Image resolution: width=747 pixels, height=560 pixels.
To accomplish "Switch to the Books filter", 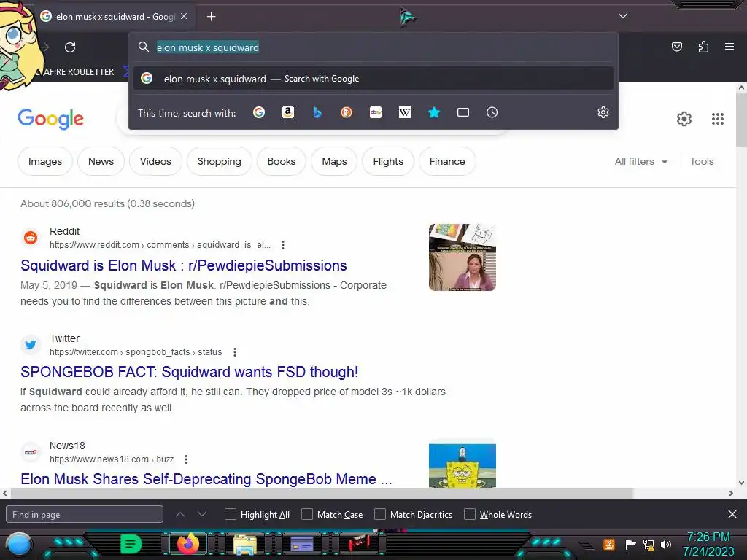I will pos(281,161).
